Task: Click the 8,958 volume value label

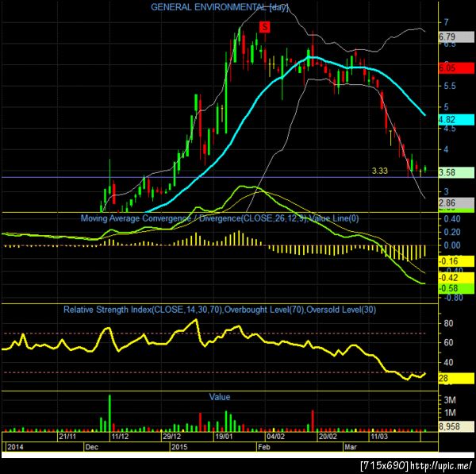Action: pyautogui.click(x=456, y=426)
